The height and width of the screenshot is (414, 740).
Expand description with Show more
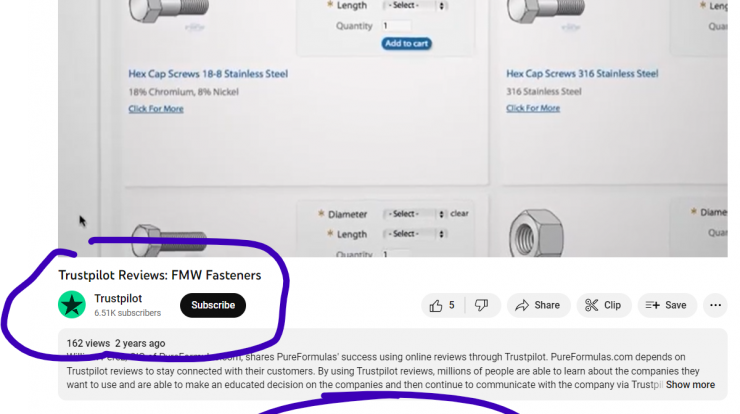[690, 385]
